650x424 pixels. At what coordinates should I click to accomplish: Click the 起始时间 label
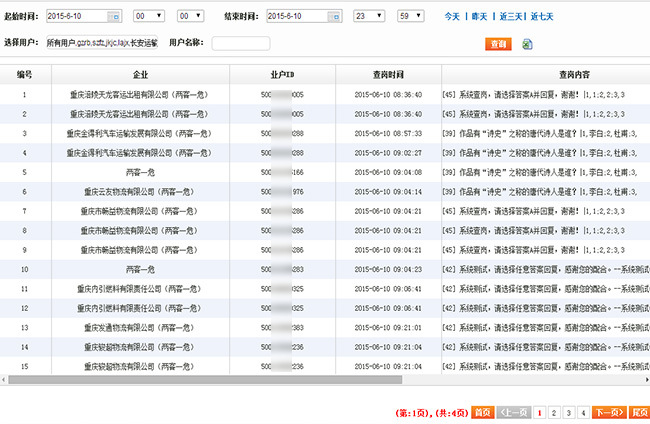[x=21, y=17]
